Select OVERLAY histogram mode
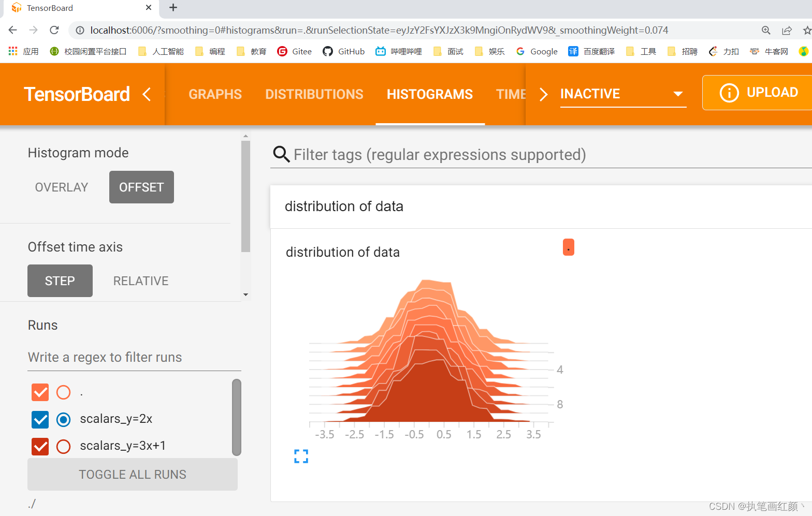This screenshot has height=516, width=812. click(x=62, y=187)
